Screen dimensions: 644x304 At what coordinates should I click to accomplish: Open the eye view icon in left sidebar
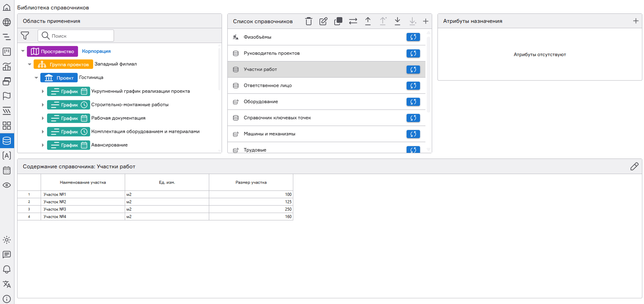pos(7,185)
